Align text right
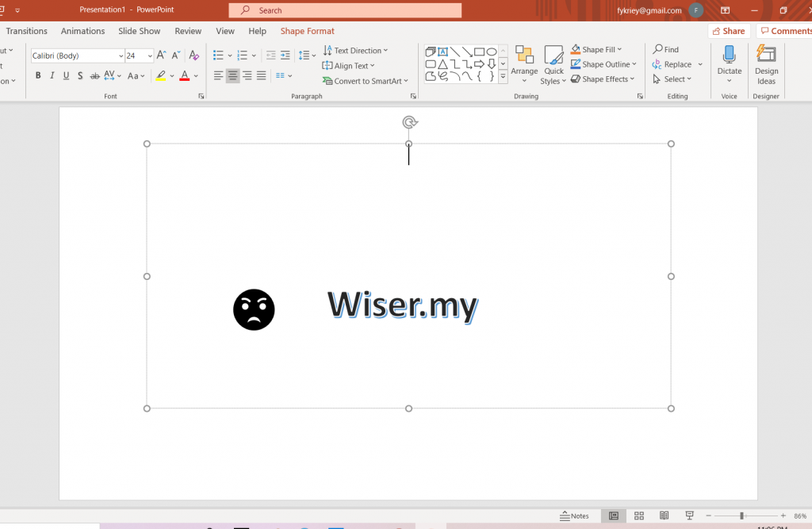812x529 pixels. [x=247, y=75]
